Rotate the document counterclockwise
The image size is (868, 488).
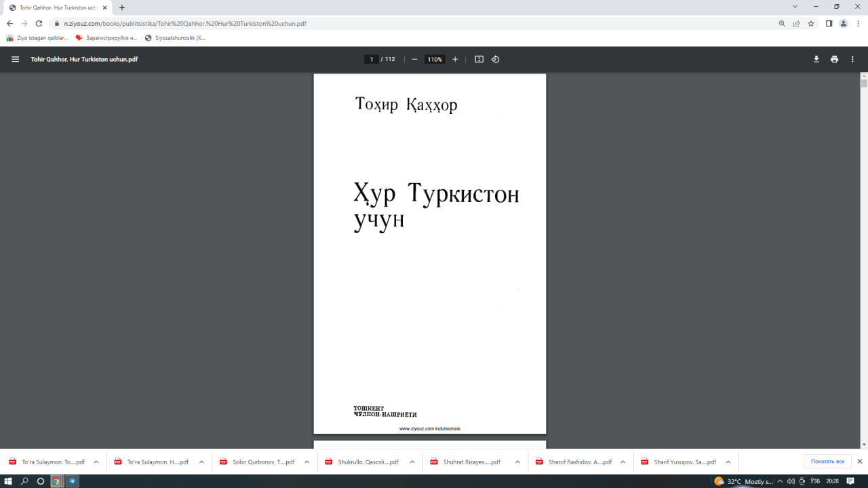[495, 59]
